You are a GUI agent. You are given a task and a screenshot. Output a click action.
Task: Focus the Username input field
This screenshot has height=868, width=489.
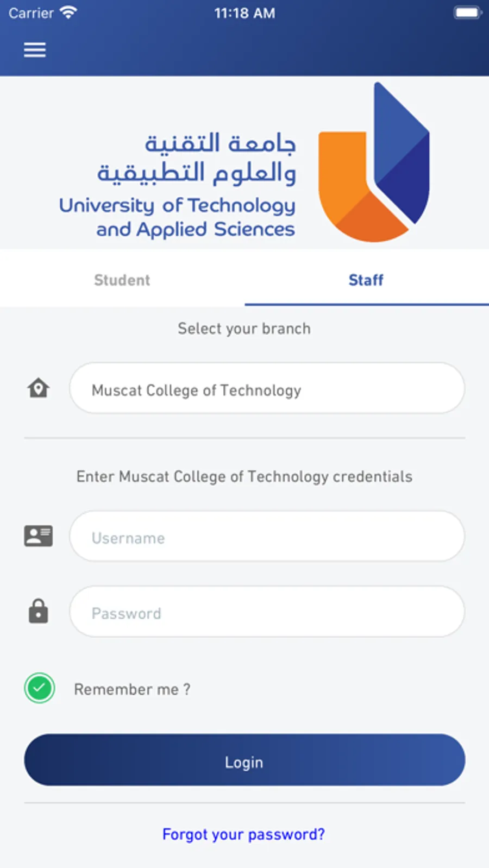tap(267, 537)
